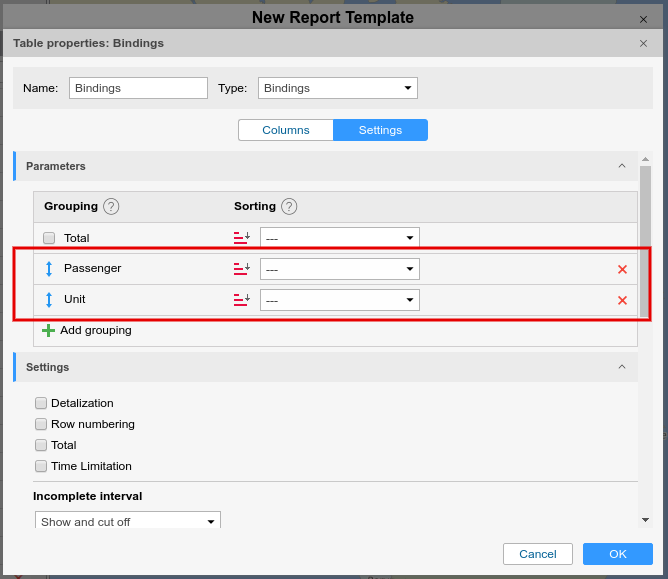Toggle sort order icon for Unit row
Screen dimensions: 668x579
tap(241, 300)
